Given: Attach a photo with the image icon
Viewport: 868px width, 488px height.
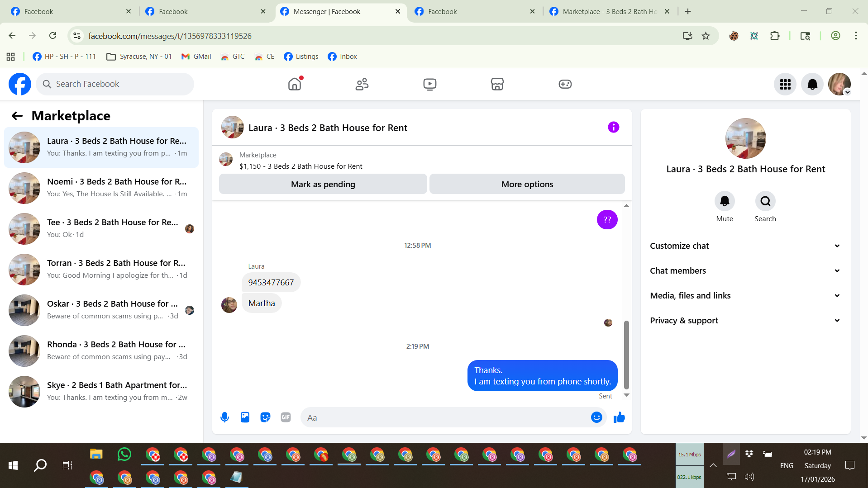Looking at the screenshot, I should point(245,417).
